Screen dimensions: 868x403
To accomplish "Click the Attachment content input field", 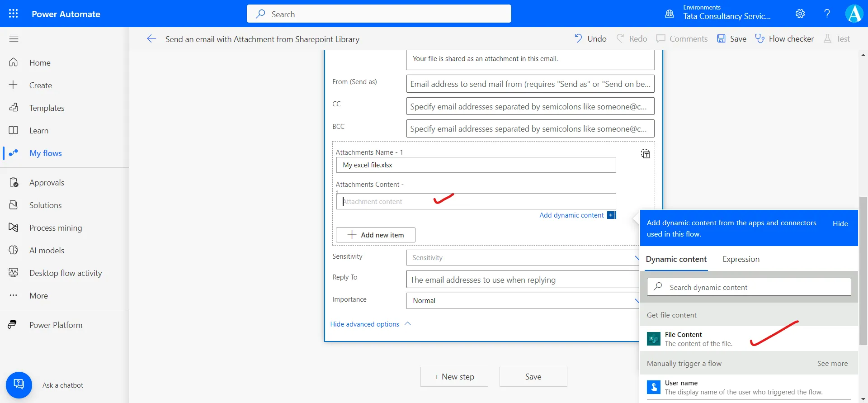I will [476, 201].
